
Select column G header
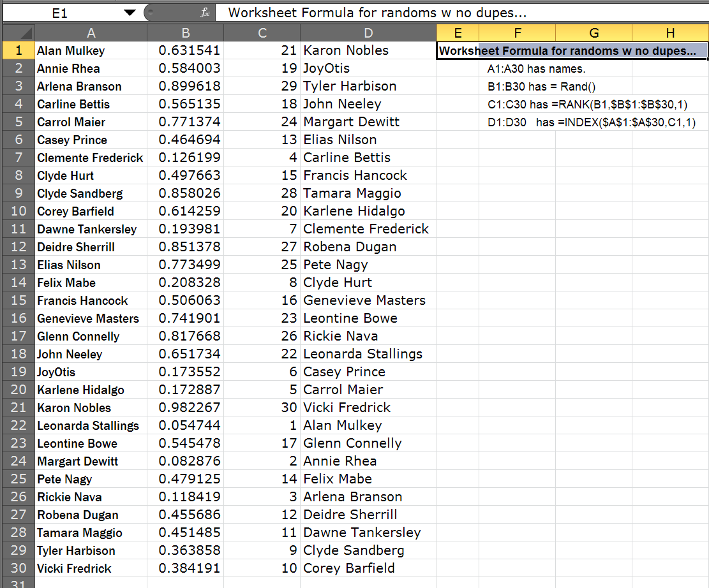(593, 33)
